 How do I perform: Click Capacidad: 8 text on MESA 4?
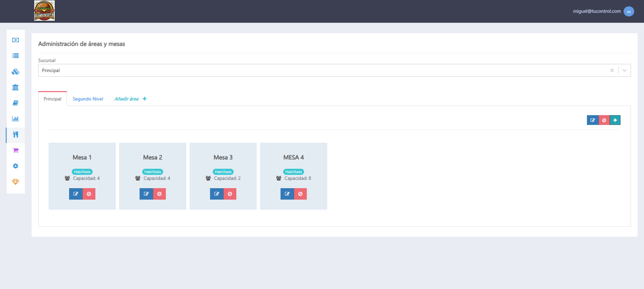point(298,179)
